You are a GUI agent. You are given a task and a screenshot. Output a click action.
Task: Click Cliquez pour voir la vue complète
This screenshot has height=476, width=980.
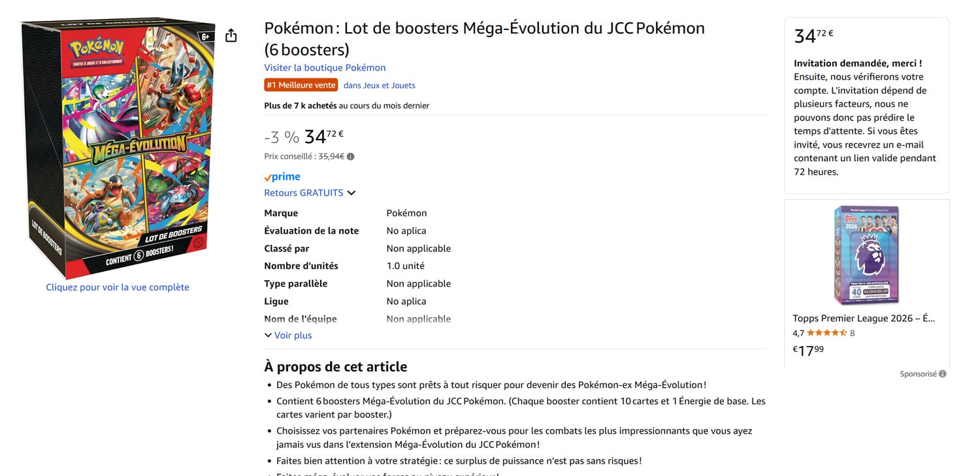point(118,287)
